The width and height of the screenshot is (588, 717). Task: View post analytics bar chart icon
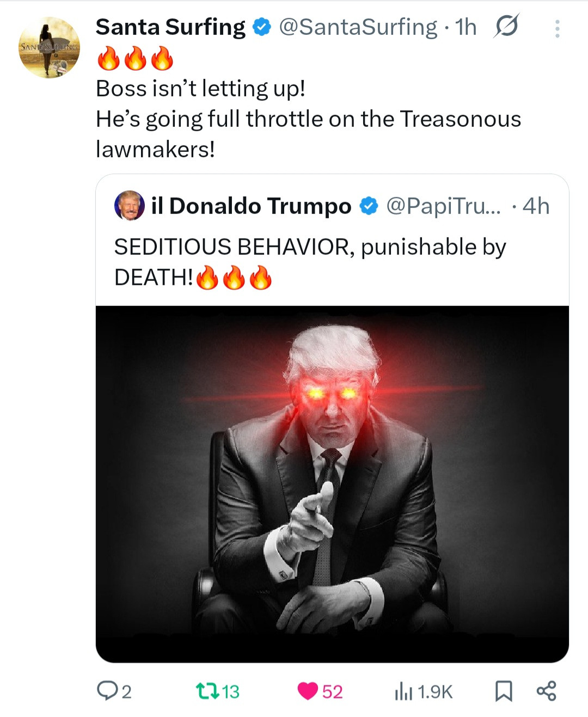pos(403,691)
